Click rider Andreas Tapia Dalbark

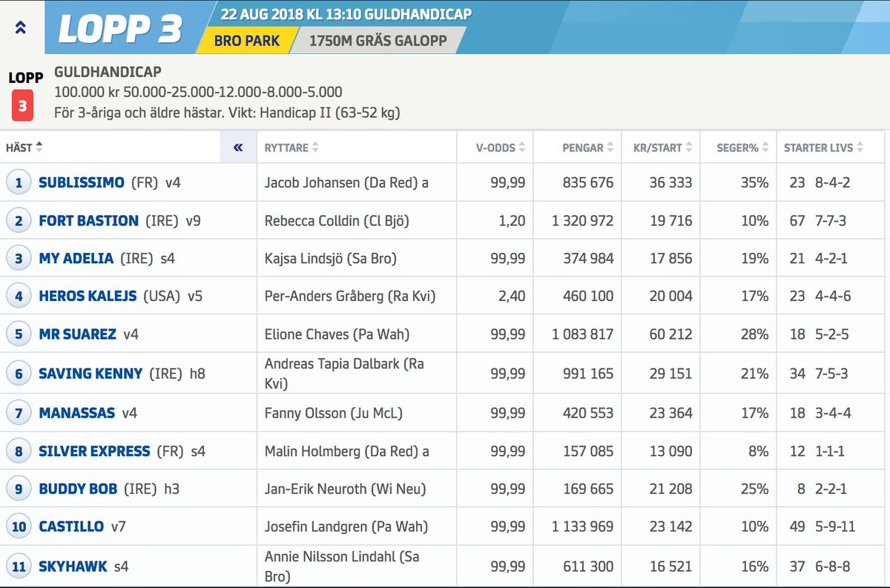click(x=344, y=374)
